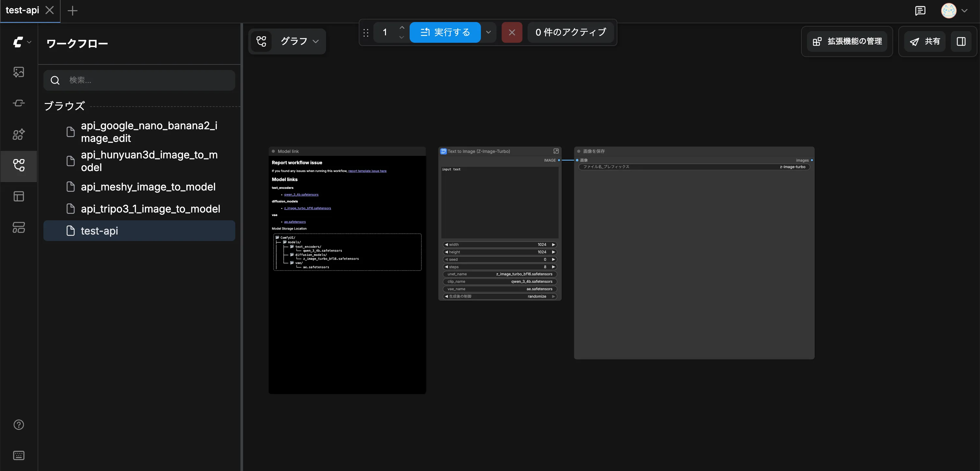Open the assets panel in sidebar

pyautogui.click(x=19, y=72)
